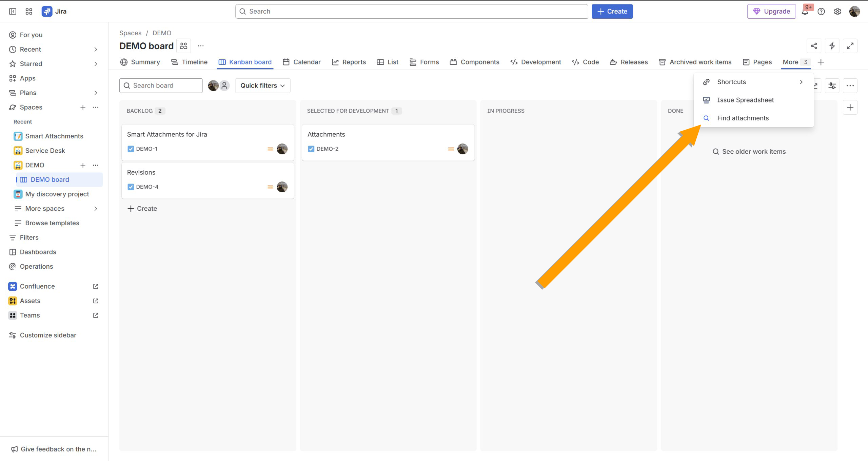
Task: Click the DEMO-1 task type checkbox icon
Action: coord(131,149)
